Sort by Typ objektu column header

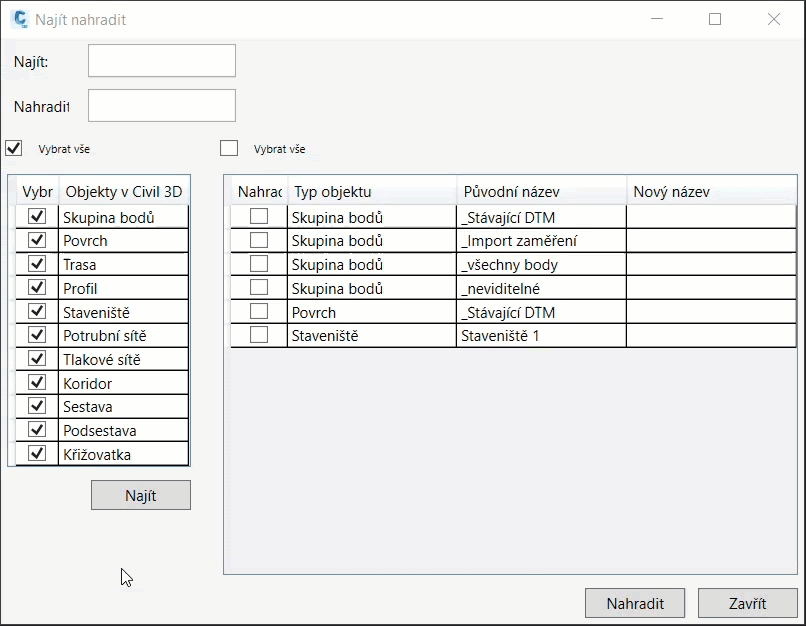tap(372, 191)
